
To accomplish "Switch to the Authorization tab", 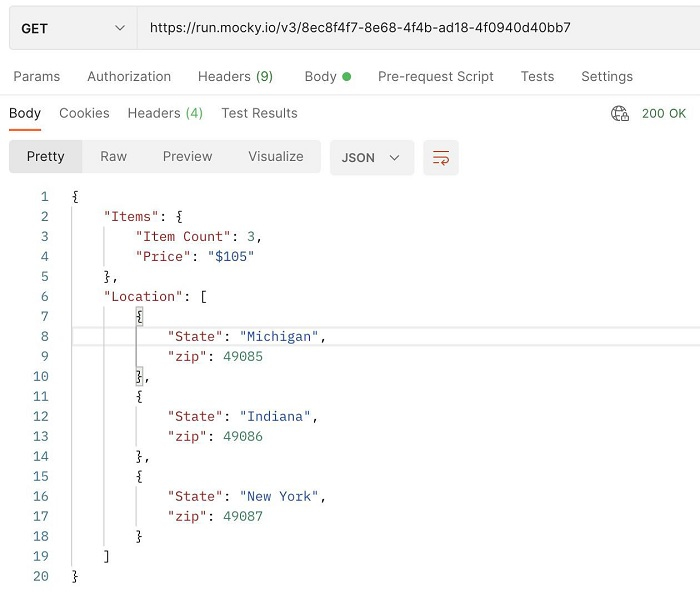I will [x=129, y=77].
